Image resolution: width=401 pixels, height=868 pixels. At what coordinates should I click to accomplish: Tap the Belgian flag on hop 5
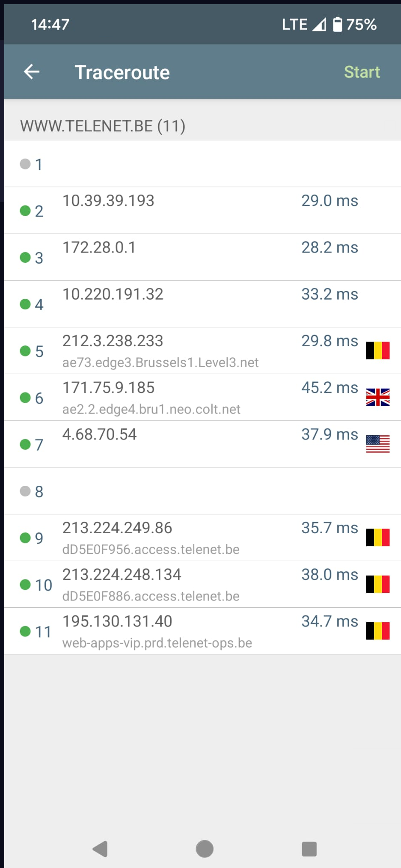[378, 351]
